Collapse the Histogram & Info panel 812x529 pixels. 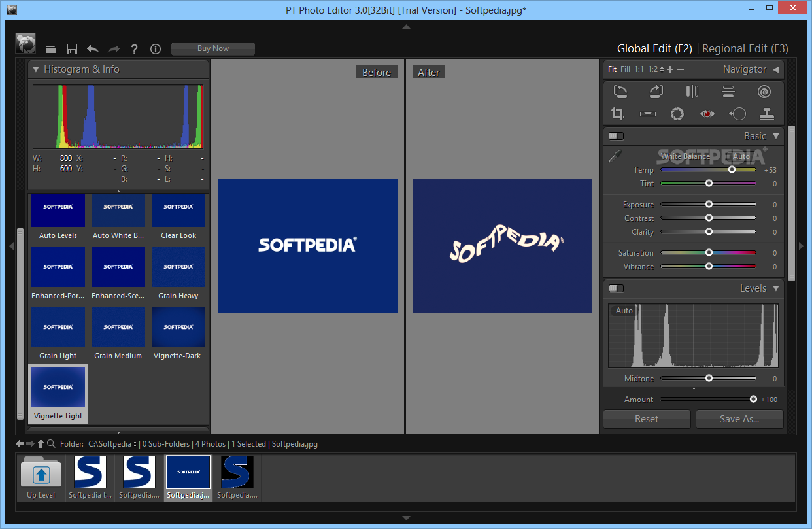[x=36, y=69]
